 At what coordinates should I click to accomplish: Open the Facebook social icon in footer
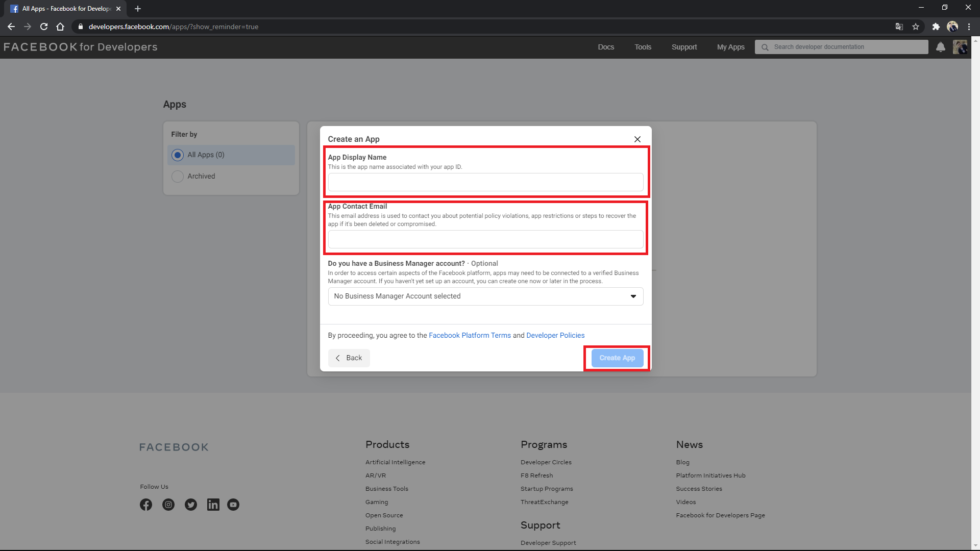pyautogui.click(x=146, y=505)
